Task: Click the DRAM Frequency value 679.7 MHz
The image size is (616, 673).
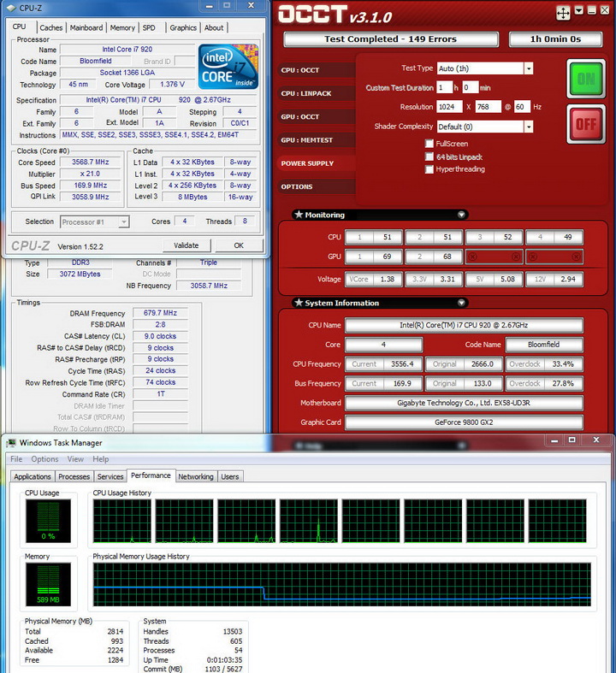Action: [x=160, y=313]
